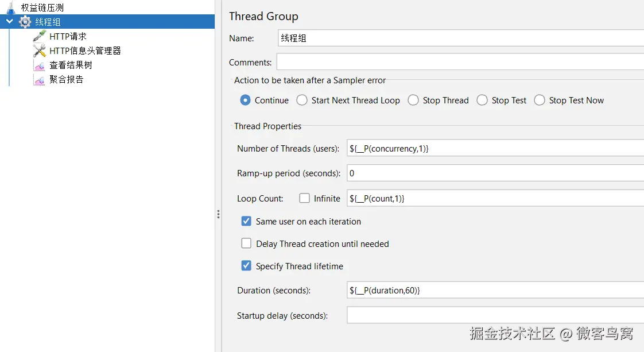Enable Delay Thread creation until needed
The height and width of the screenshot is (352, 644).
pyautogui.click(x=246, y=243)
